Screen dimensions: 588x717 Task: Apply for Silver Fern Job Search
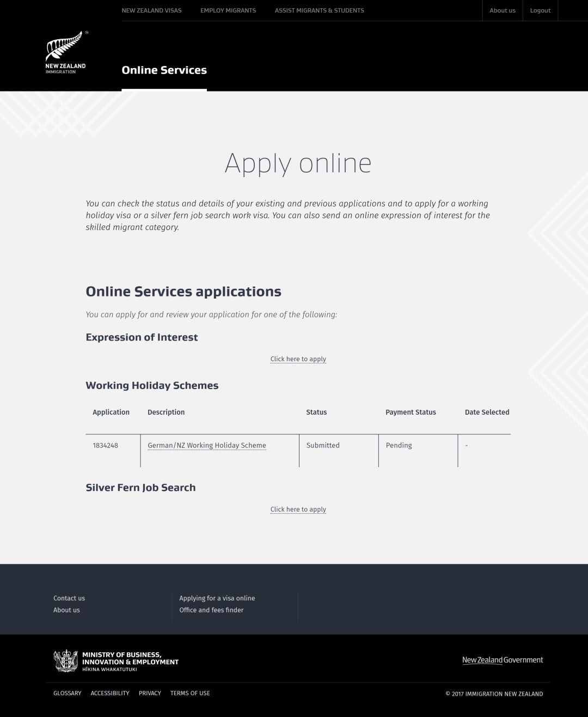pos(298,509)
